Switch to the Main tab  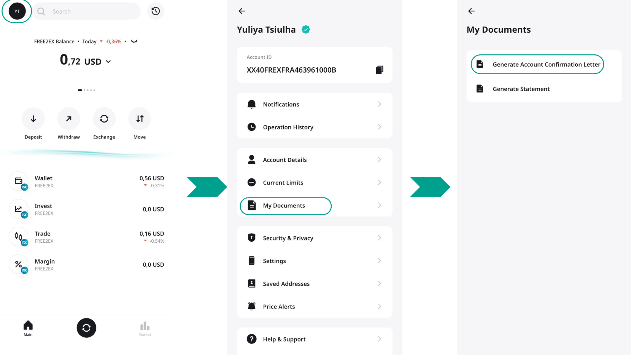tap(28, 328)
